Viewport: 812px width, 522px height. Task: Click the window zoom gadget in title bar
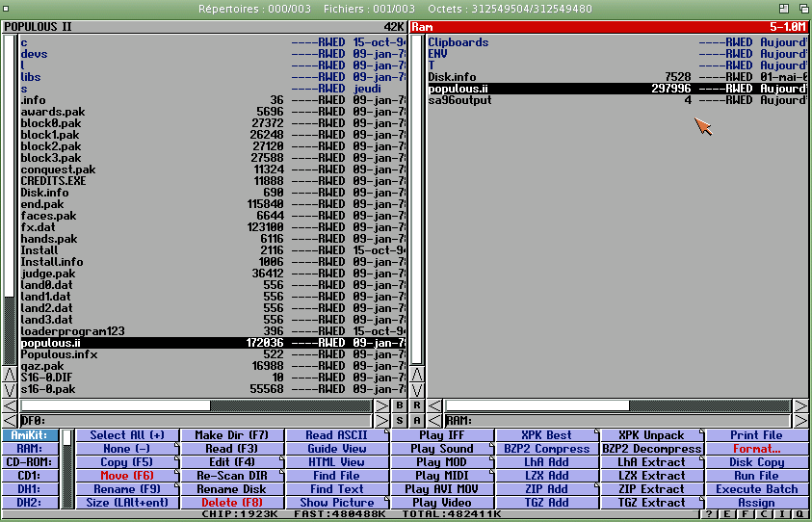click(783, 9)
